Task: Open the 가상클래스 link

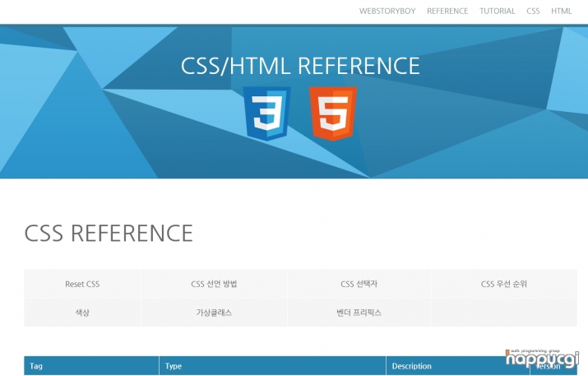Action: pyautogui.click(x=214, y=313)
